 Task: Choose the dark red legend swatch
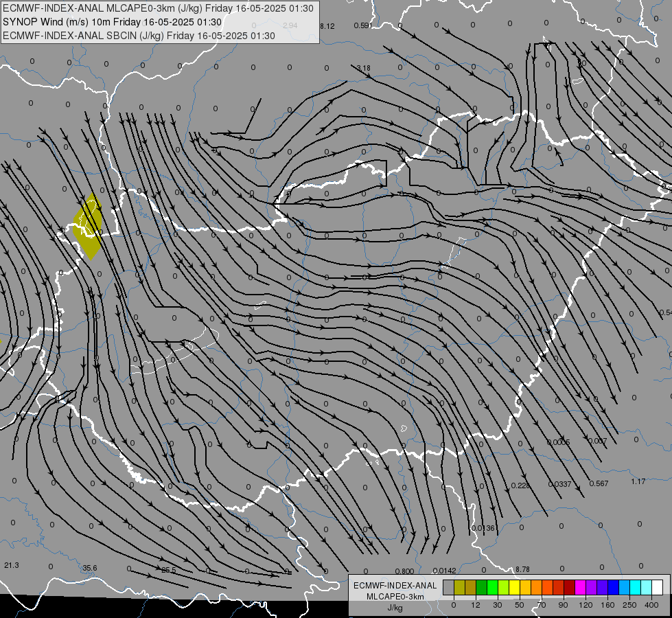coord(570,588)
